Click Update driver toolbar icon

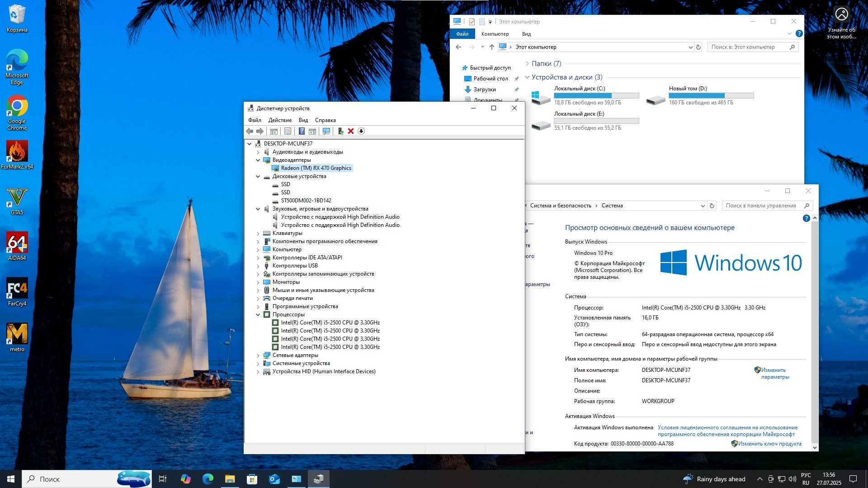tap(340, 131)
